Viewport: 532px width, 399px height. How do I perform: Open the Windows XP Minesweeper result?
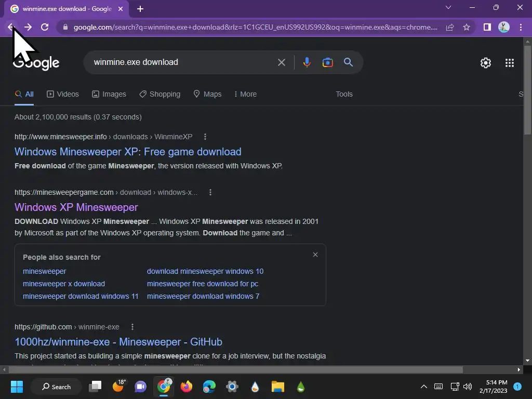coord(76,207)
